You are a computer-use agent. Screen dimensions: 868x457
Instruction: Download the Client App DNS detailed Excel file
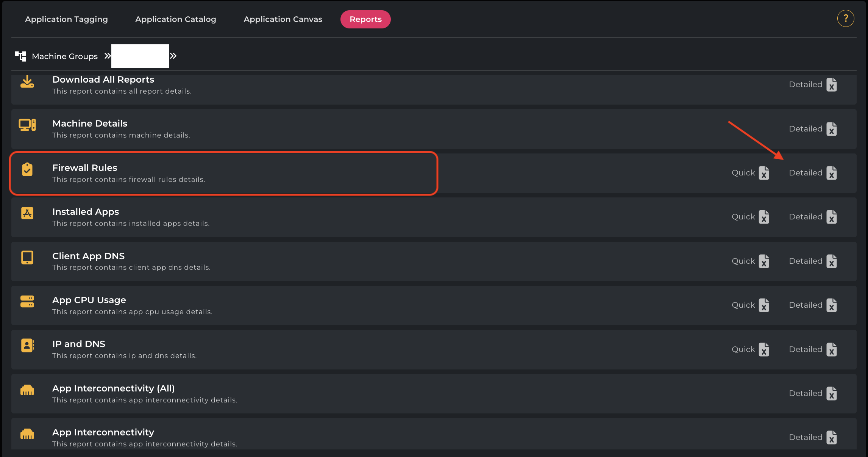[832, 261]
